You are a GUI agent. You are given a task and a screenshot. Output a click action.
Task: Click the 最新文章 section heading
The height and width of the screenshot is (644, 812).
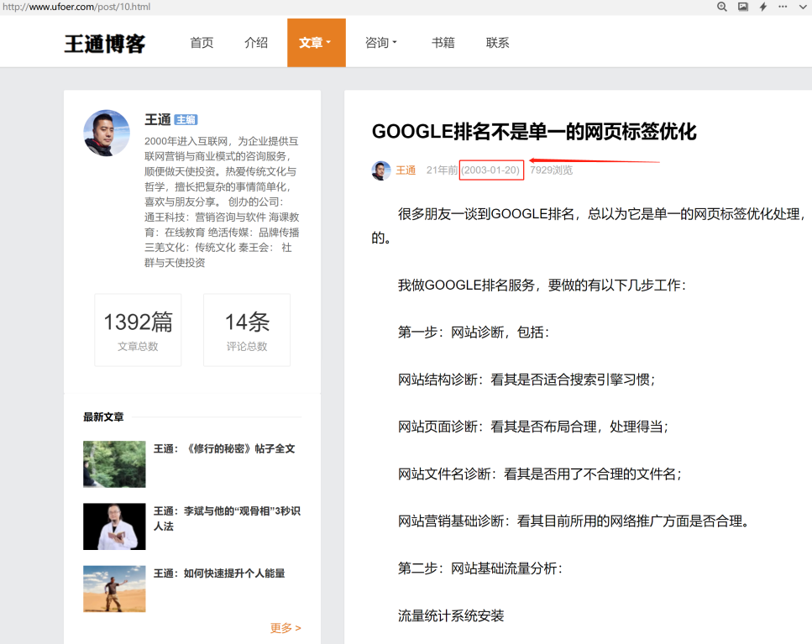tap(103, 416)
